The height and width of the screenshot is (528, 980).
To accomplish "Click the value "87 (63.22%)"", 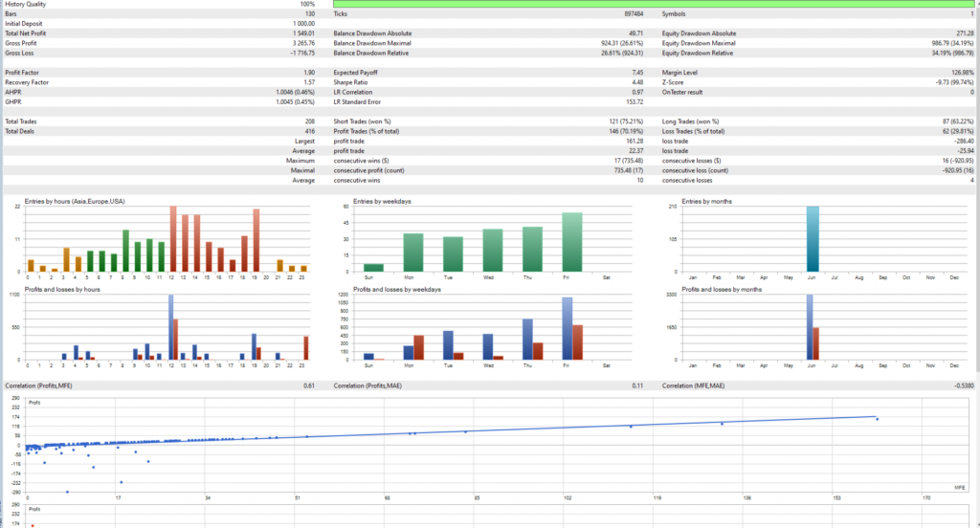I will click(x=957, y=121).
